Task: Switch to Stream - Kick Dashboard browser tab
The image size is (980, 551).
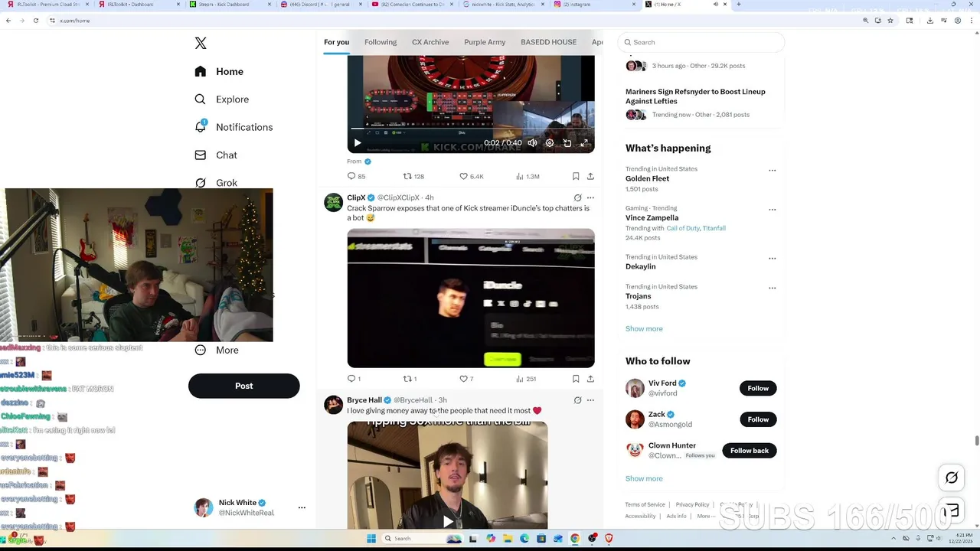Action: click(230, 5)
